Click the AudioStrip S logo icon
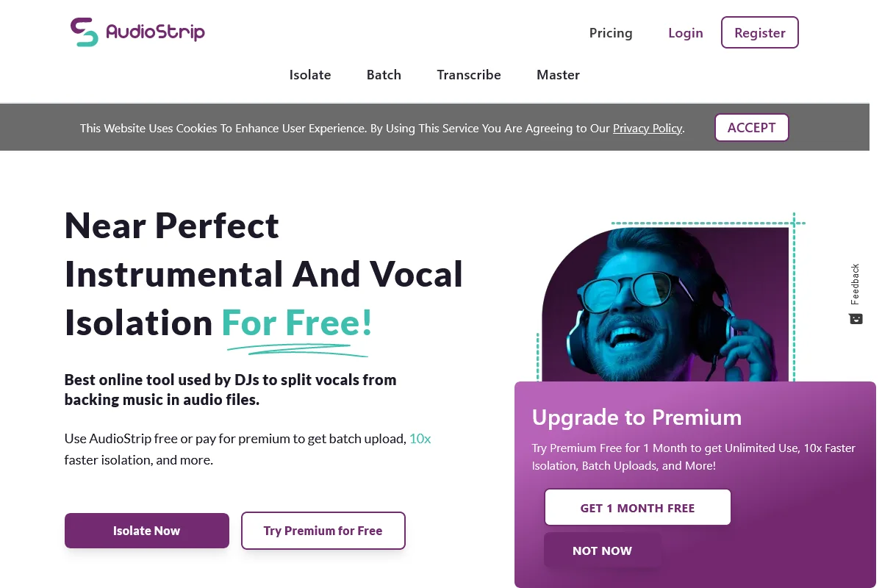The image size is (882, 588). click(x=83, y=32)
